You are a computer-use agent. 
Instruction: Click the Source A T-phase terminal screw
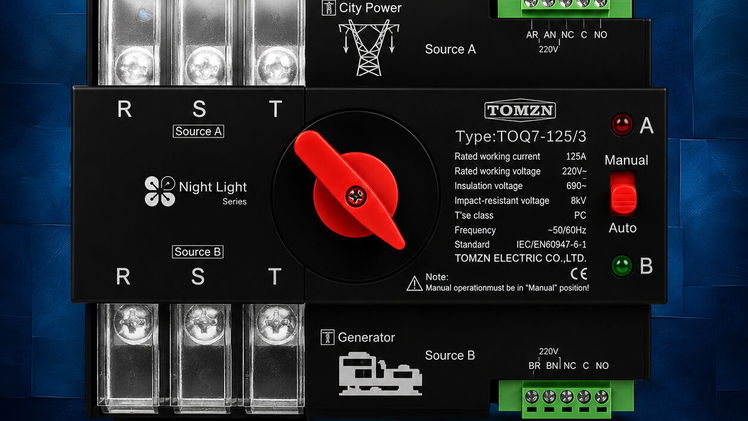click(277, 65)
